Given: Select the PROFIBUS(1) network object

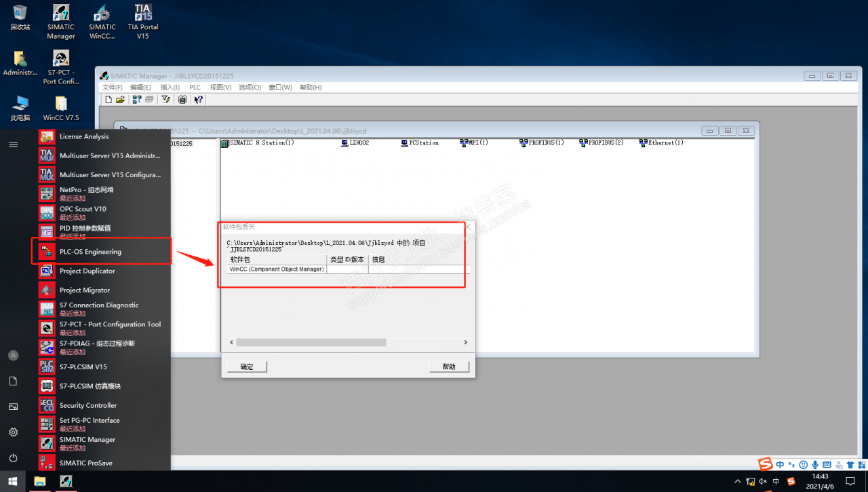Looking at the screenshot, I should (x=542, y=143).
